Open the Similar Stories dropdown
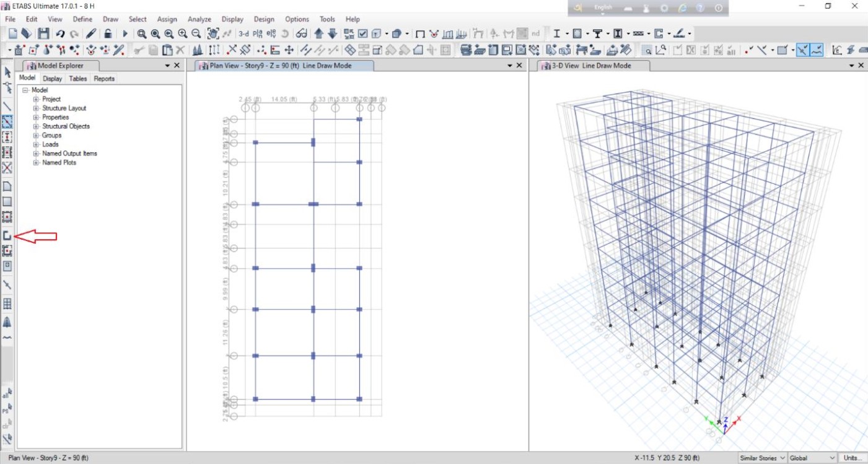The image size is (868, 464). click(763, 458)
